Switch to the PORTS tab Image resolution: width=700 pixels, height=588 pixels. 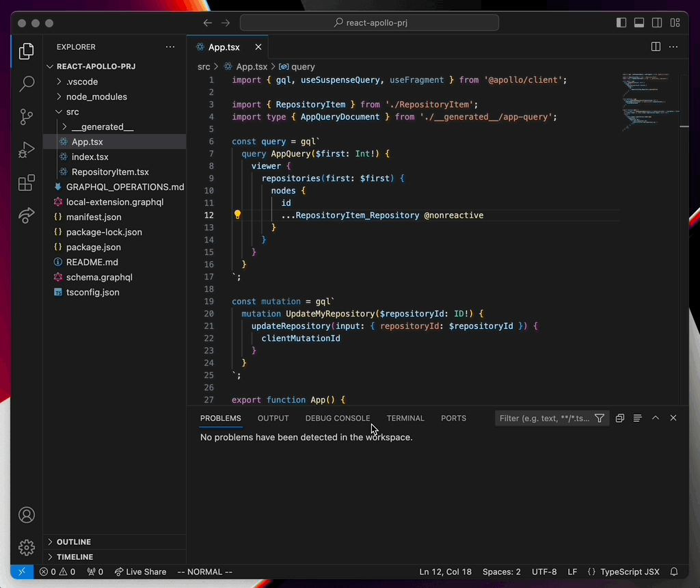click(454, 418)
